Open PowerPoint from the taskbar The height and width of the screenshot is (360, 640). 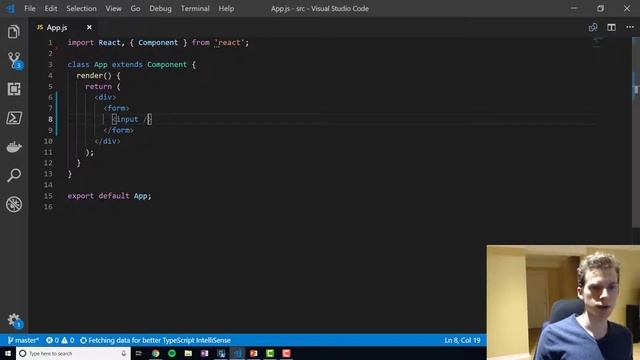point(253,353)
